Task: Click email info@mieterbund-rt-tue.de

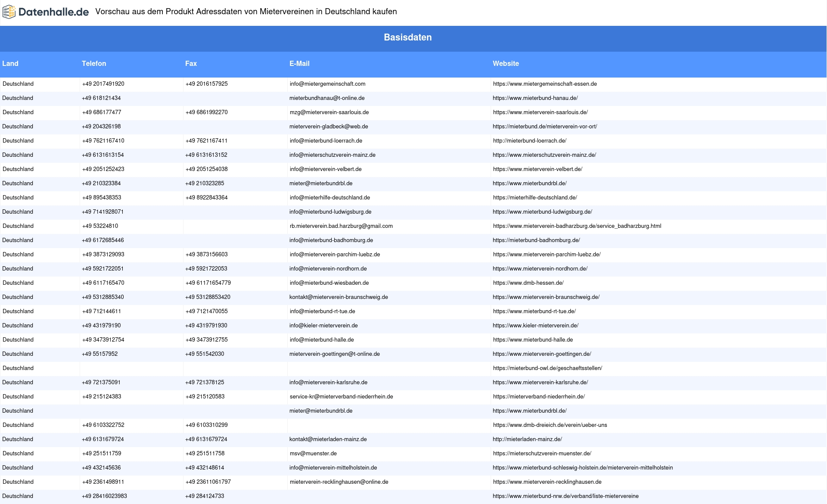Action: (x=323, y=311)
